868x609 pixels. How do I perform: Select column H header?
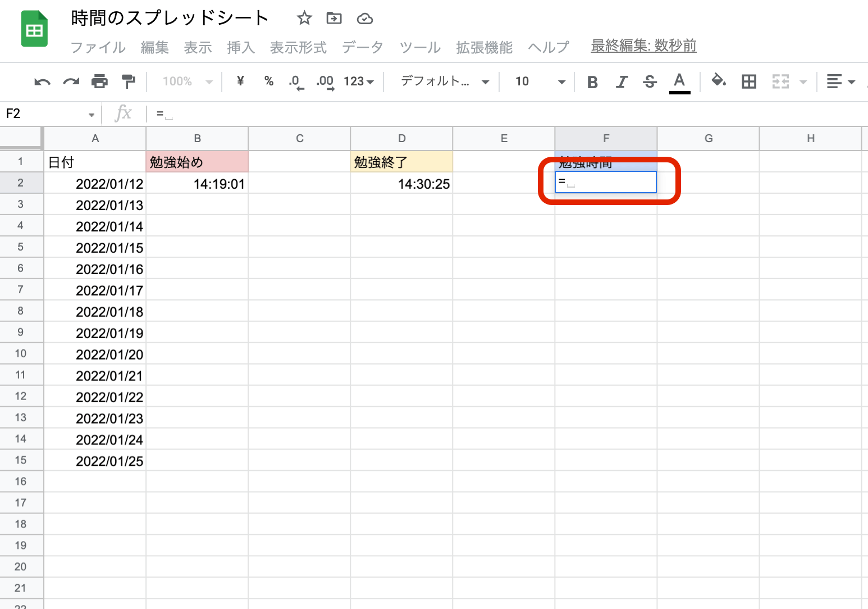tap(810, 138)
